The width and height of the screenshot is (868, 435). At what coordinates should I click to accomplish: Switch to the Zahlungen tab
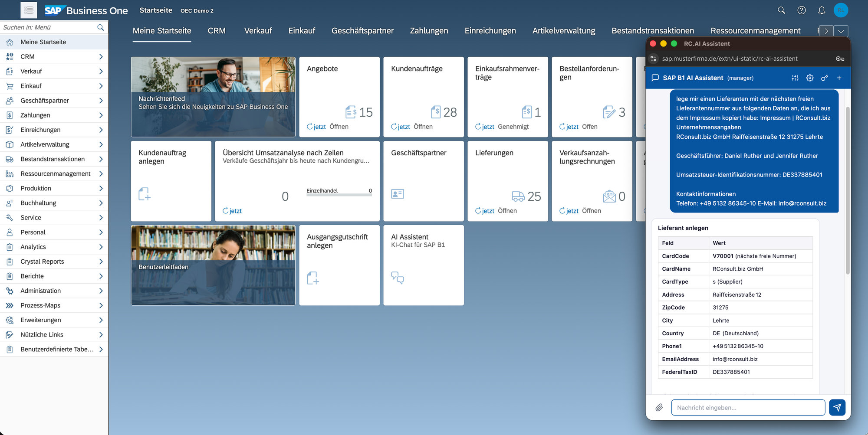[x=429, y=31]
